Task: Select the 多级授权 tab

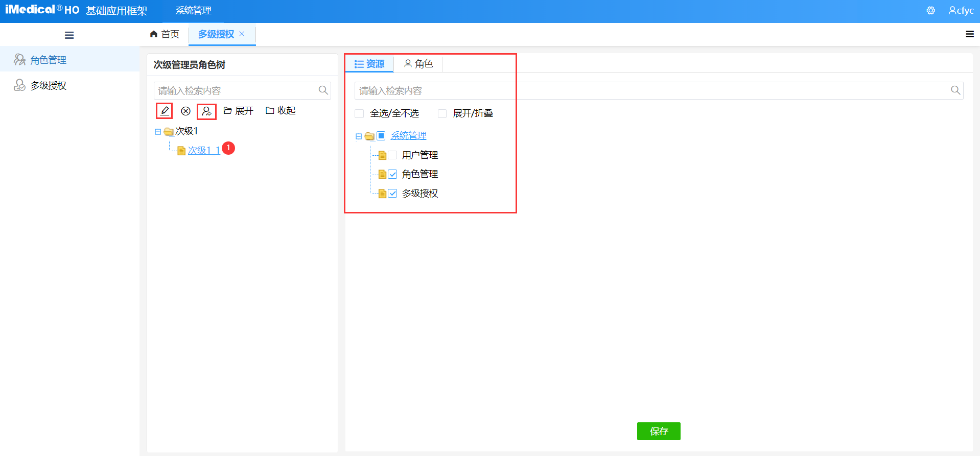Action: [x=216, y=34]
